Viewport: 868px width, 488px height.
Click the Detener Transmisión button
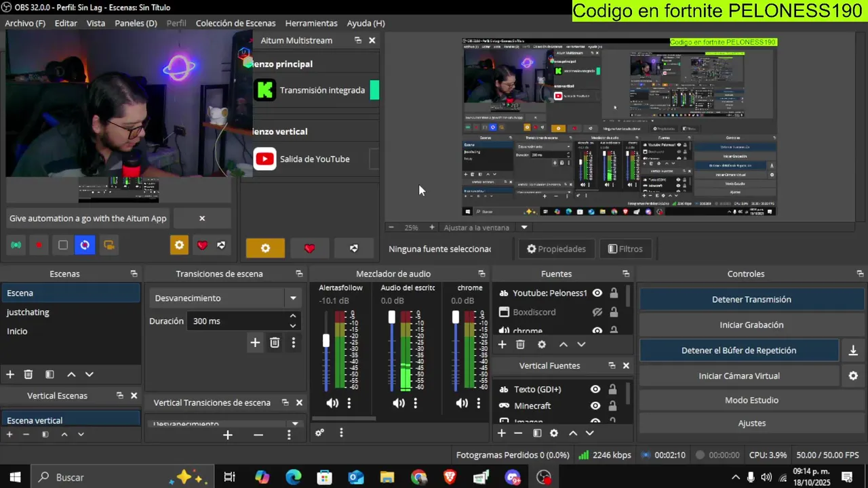point(751,300)
